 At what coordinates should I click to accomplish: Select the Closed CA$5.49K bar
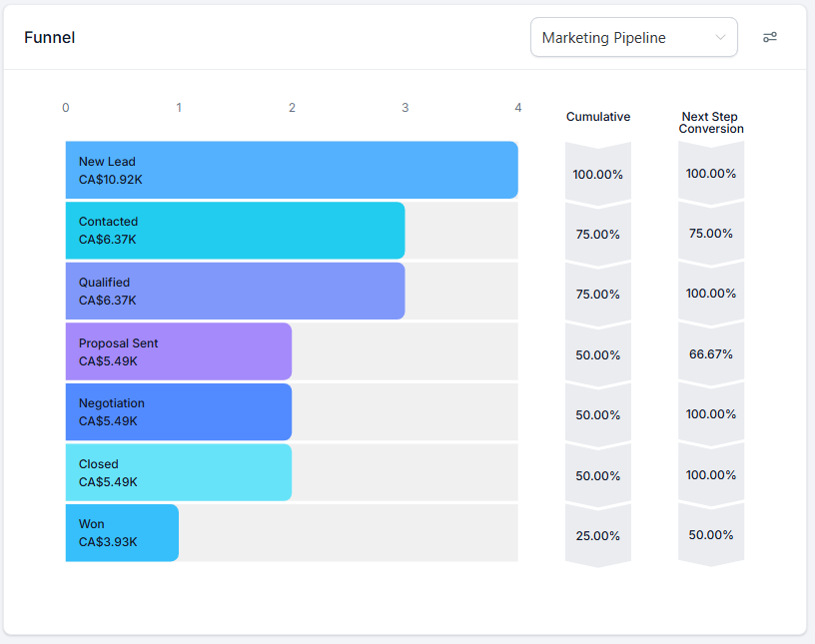(178, 472)
